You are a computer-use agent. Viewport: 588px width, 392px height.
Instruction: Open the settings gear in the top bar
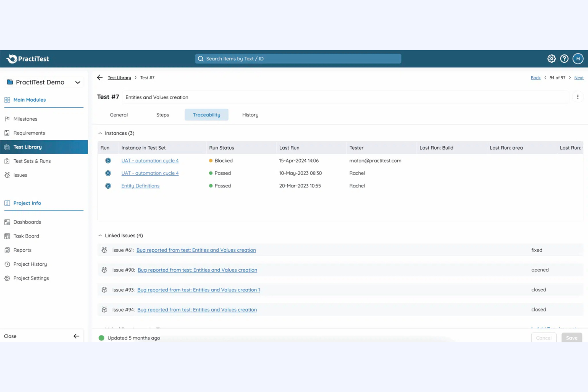click(551, 58)
